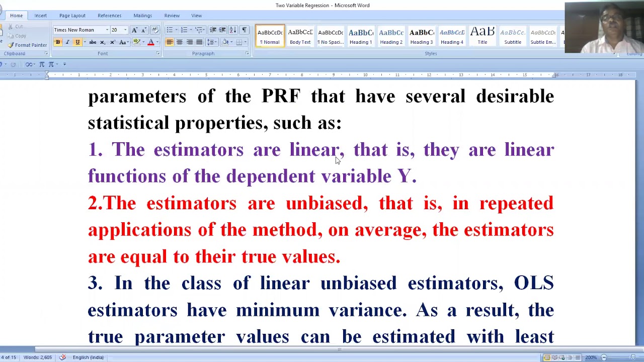The width and height of the screenshot is (644, 362).
Task: Toggle Subscript formatting
Action: point(103,42)
